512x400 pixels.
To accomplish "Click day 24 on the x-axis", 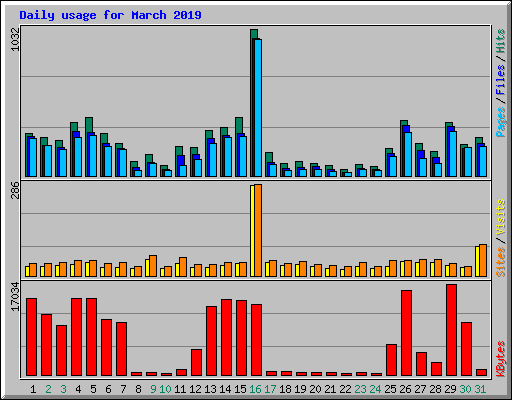I will [x=375, y=389].
